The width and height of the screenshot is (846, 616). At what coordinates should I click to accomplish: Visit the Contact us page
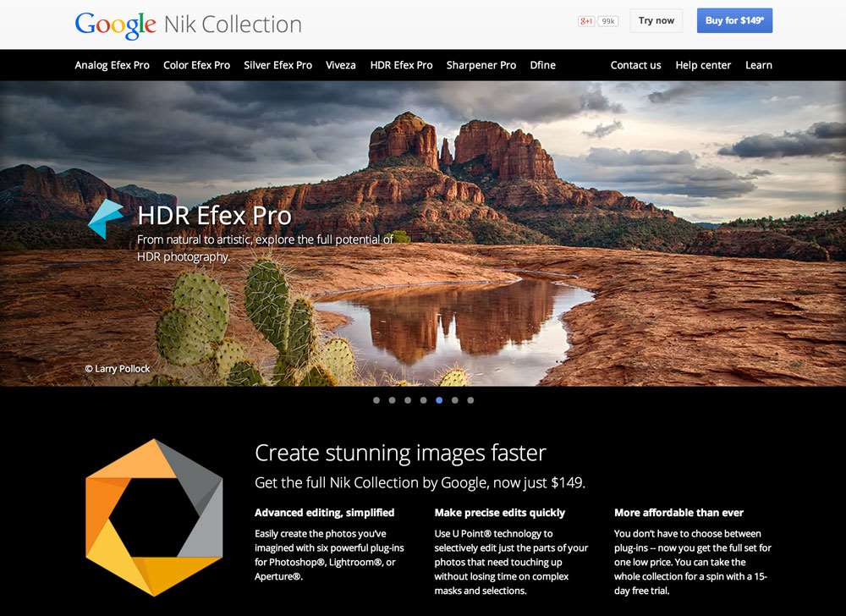635,65
